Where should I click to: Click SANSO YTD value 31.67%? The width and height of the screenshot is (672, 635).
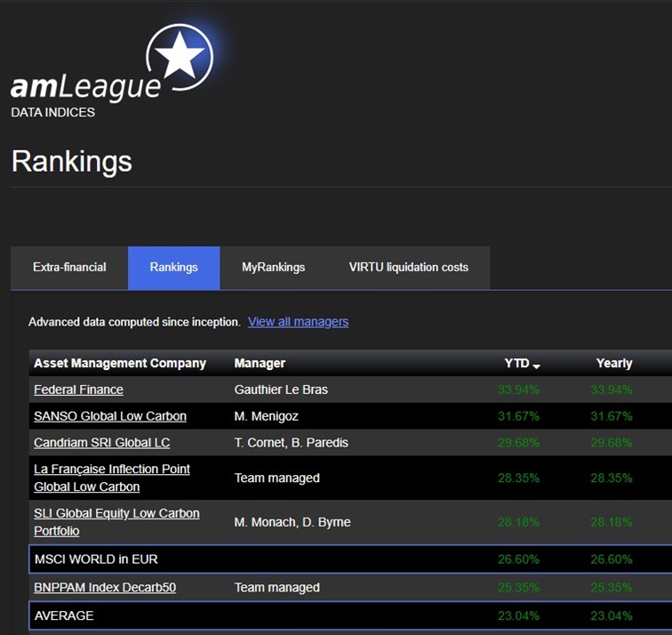[518, 416]
